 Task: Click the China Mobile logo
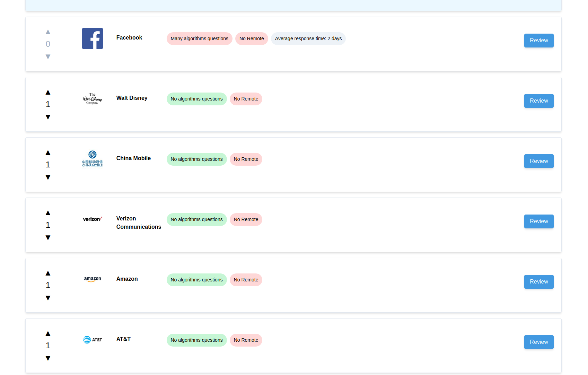(92, 159)
